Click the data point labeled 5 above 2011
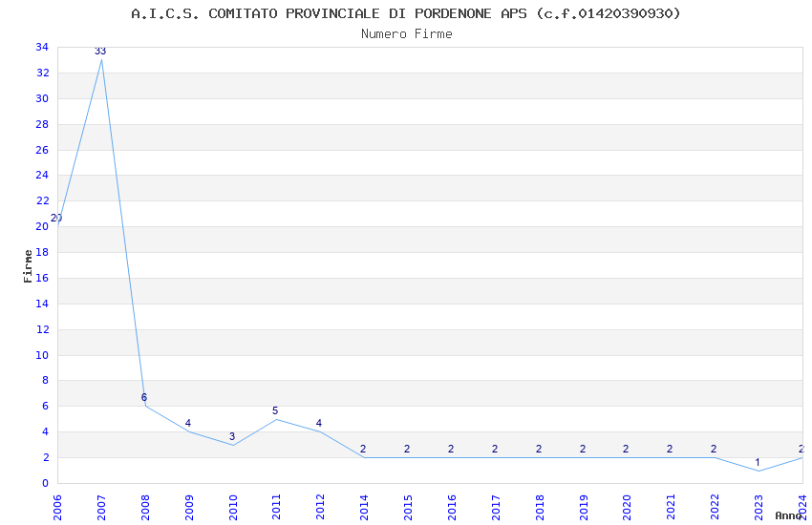 [276, 419]
